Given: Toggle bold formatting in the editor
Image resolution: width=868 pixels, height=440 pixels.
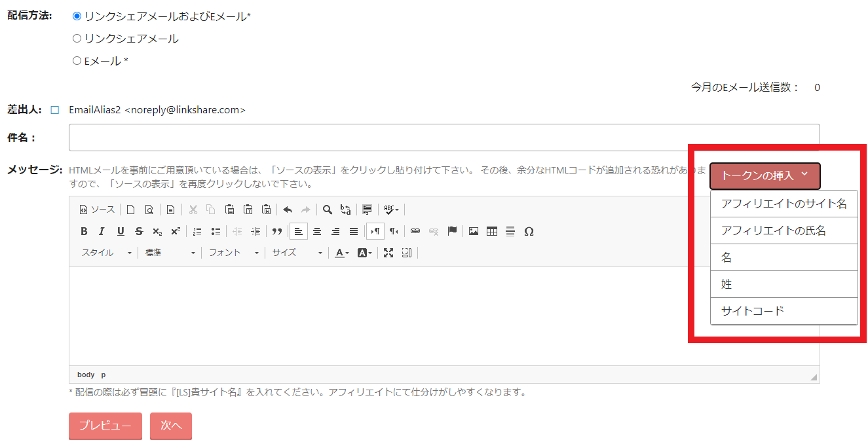Looking at the screenshot, I should pyautogui.click(x=84, y=231).
